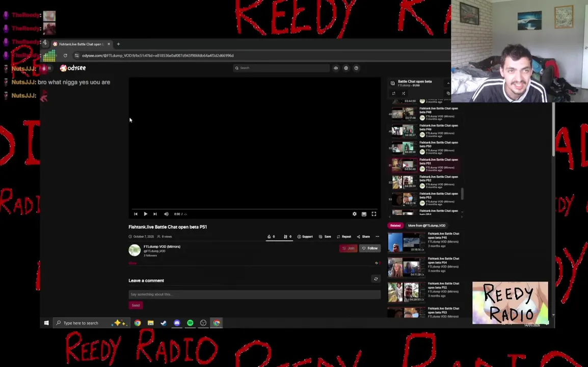Open the FTLdump VOD channel avatar
This screenshot has width=588, height=367.
pyautogui.click(x=135, y=250)
